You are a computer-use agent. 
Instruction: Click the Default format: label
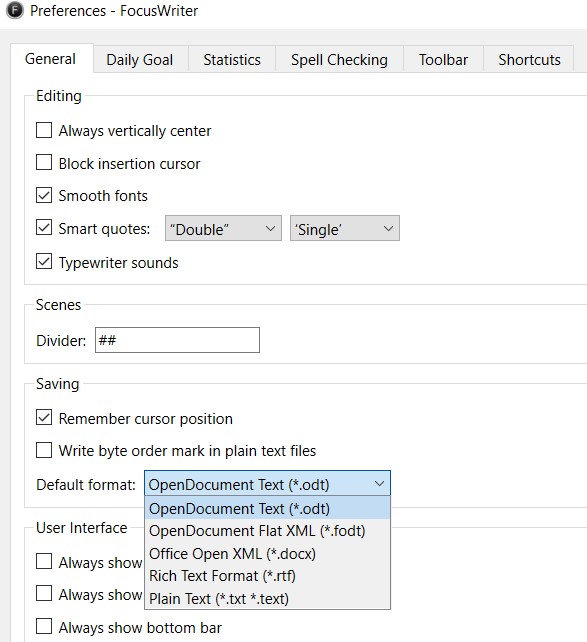point(86,485)
